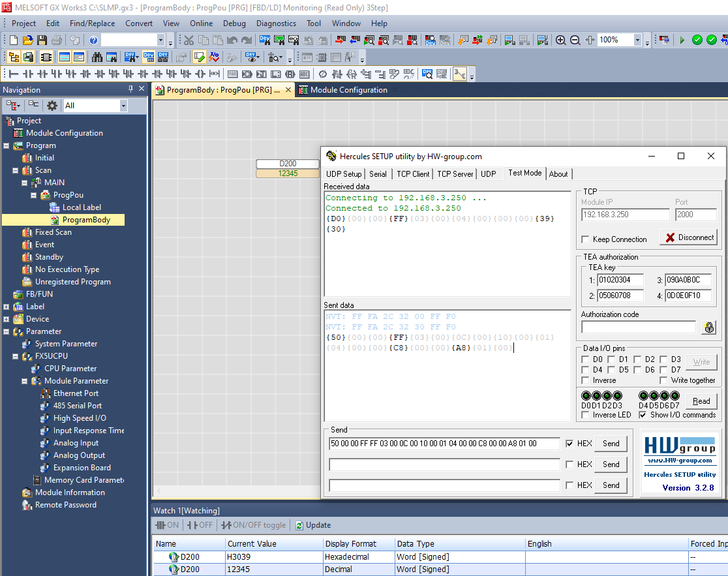Uncheck Show I/O commands checkbox
The height and width of the screenshot is (576, 728).
click(x=643, y=415)
